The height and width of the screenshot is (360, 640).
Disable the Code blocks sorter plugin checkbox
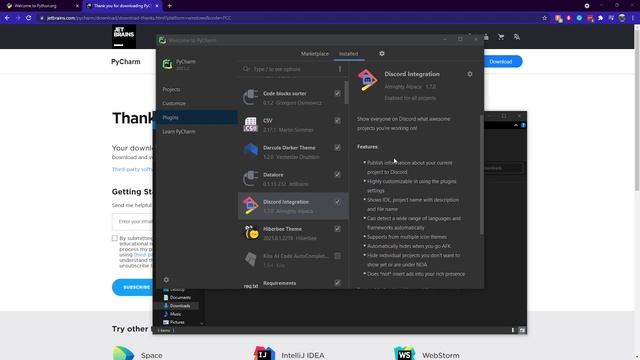pos(338,93)
